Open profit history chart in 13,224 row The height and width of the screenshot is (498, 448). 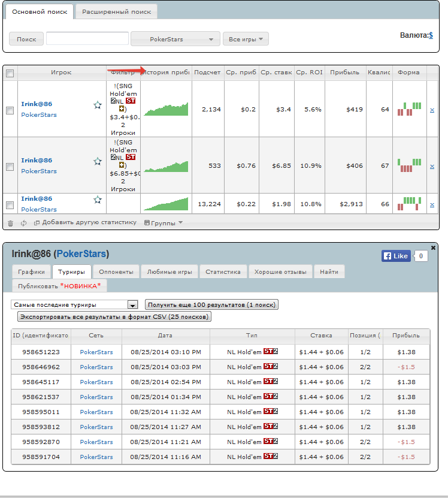point(166,204)
